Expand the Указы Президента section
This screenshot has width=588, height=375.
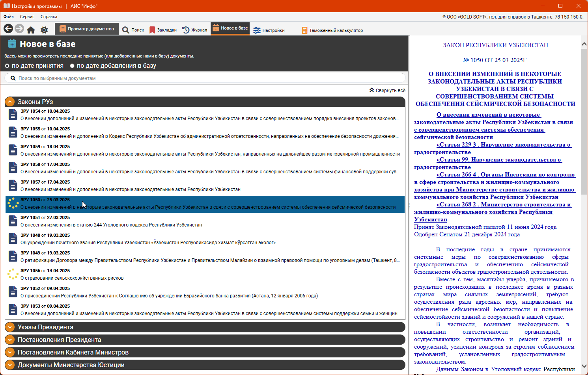tap(205, 327)
